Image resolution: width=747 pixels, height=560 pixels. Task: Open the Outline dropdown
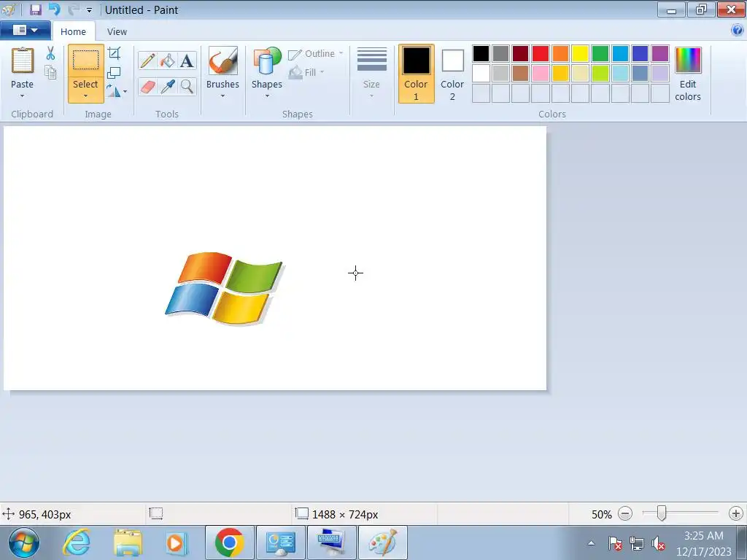pos(316,53)
